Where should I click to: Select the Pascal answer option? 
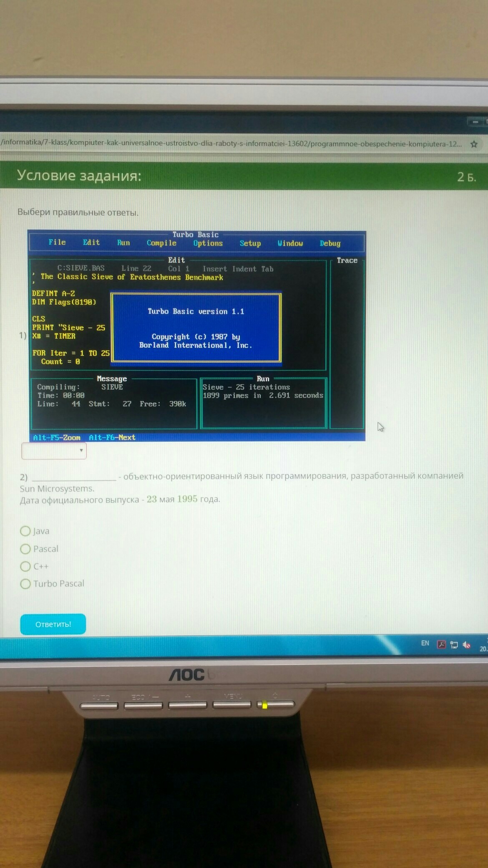coord(25,549)
